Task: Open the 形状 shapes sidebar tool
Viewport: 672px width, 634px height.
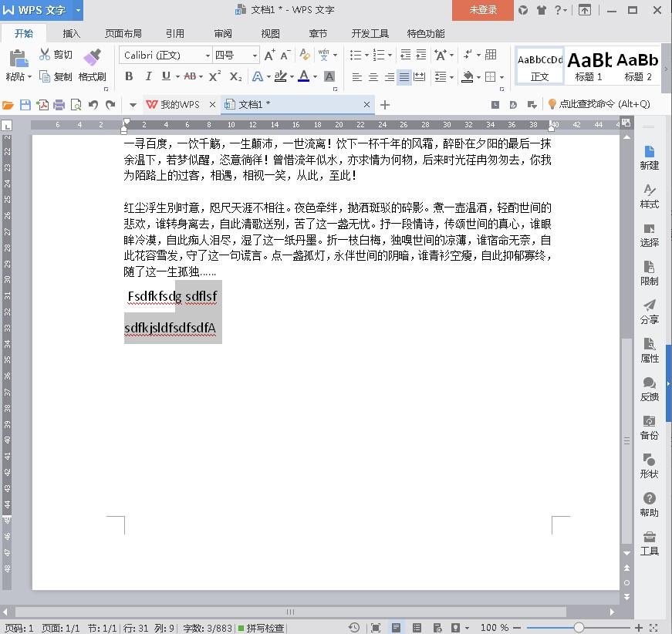Action: click(649, 466)
